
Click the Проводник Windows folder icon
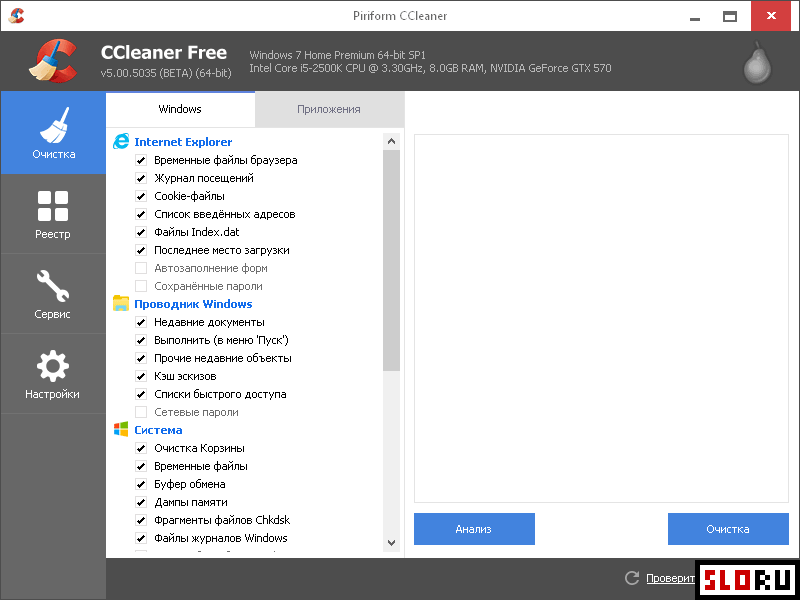click(x=123, y=303)
